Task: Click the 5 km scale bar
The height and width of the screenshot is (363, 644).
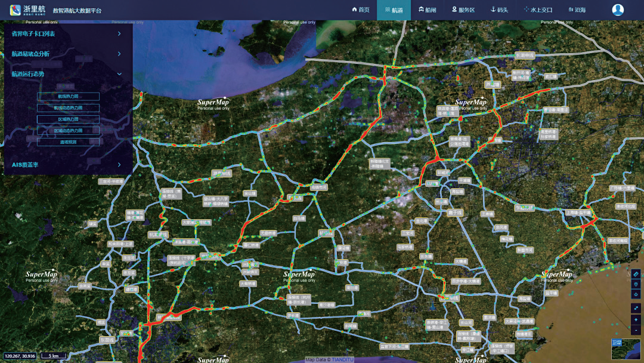Action: click(x=54, y=356)
